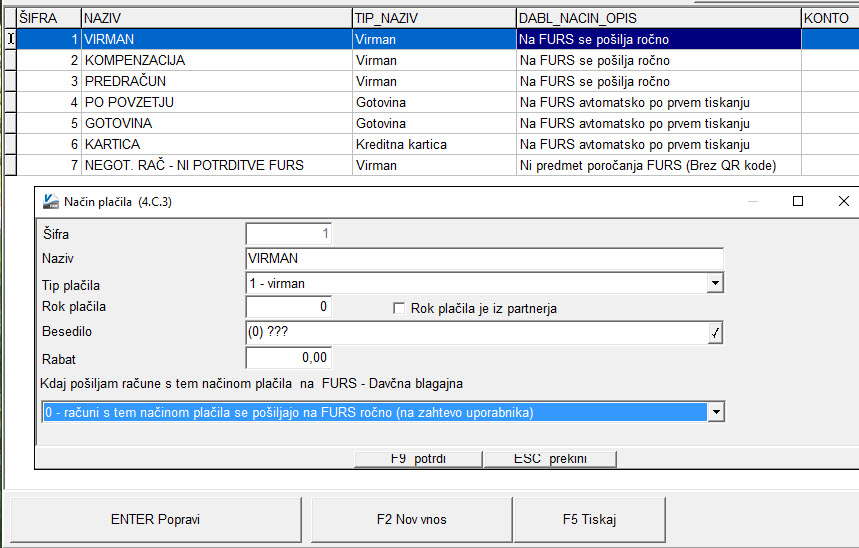Click the highlighted FURS ročno option text

coord(374,412)
